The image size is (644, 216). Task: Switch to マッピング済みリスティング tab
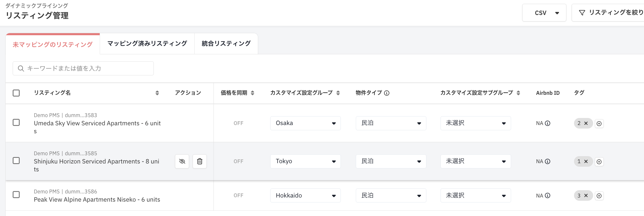point(147,44)
